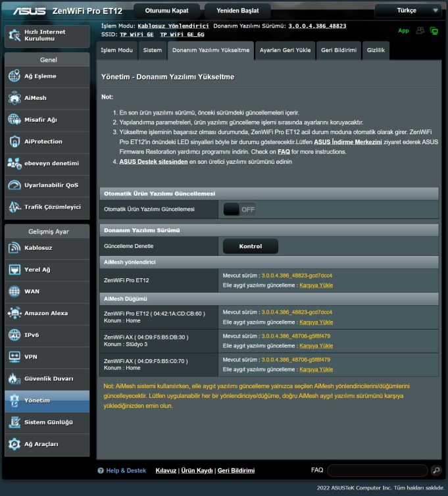
Task: Open the Kılavuz footer link
Action: (166, 471)
